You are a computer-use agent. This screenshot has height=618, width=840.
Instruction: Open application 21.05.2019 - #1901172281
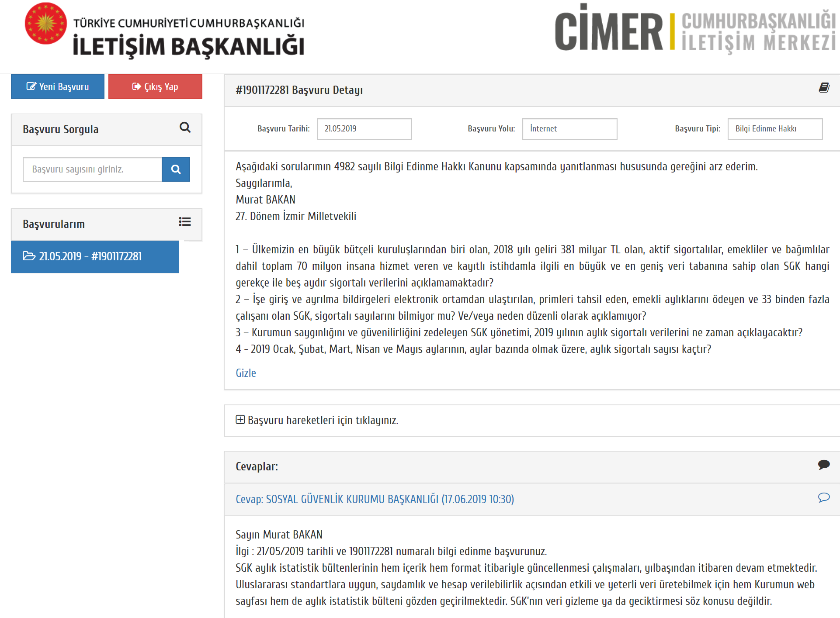coord(95,256)
